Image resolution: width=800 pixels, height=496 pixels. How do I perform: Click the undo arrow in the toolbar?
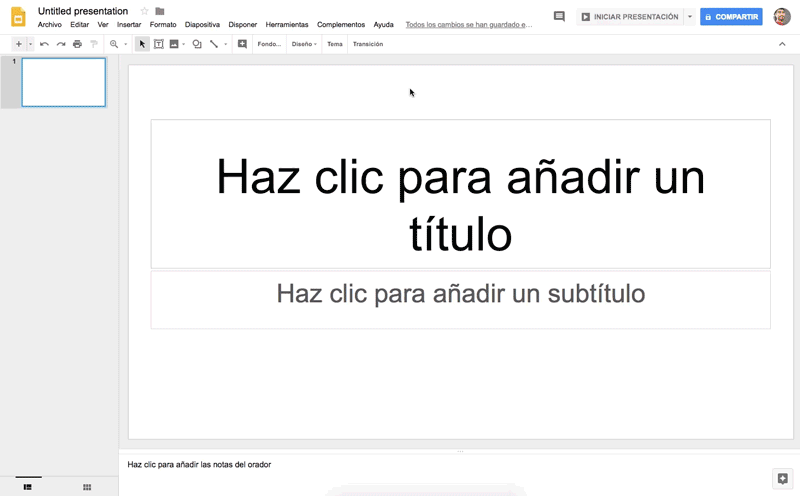[x=44, y=44]
